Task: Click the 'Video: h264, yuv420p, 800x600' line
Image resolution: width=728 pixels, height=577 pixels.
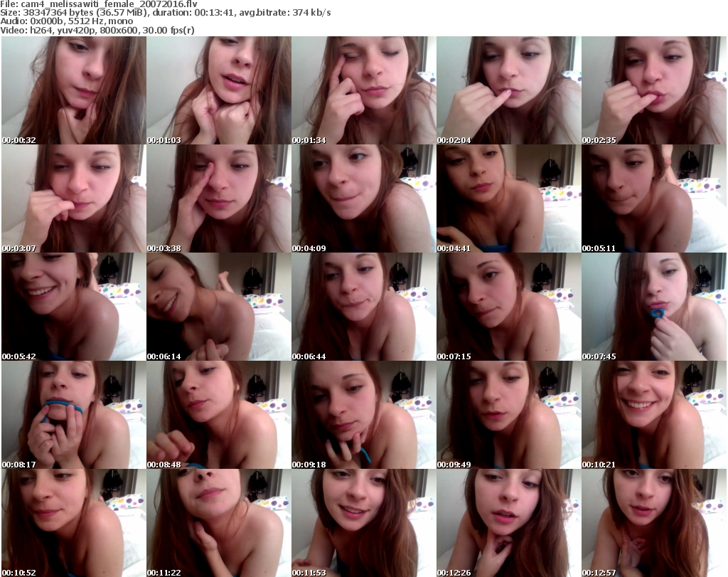Action: tap(97, 30)
